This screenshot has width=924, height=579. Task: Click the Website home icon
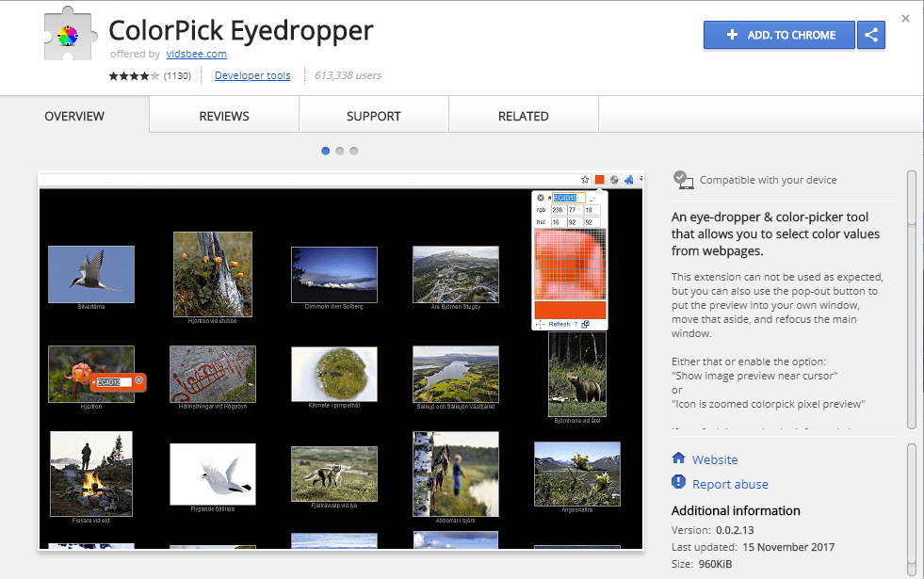678,458
